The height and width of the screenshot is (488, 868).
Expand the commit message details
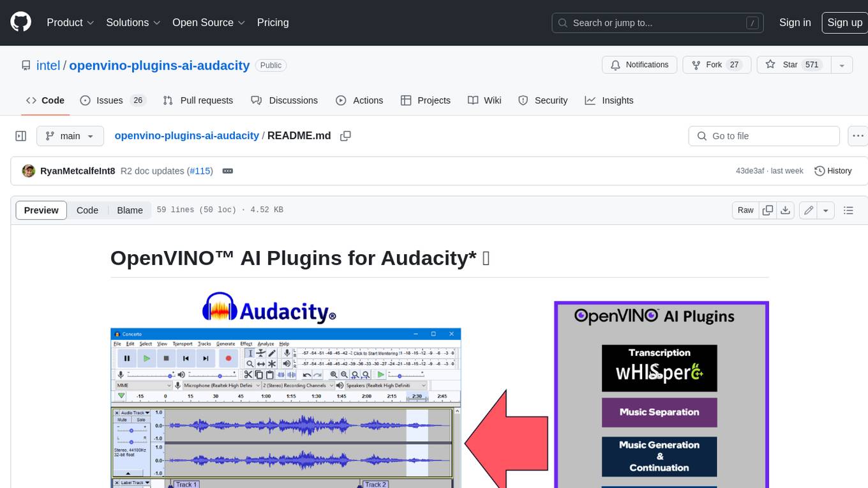click(x=227, y=171)
